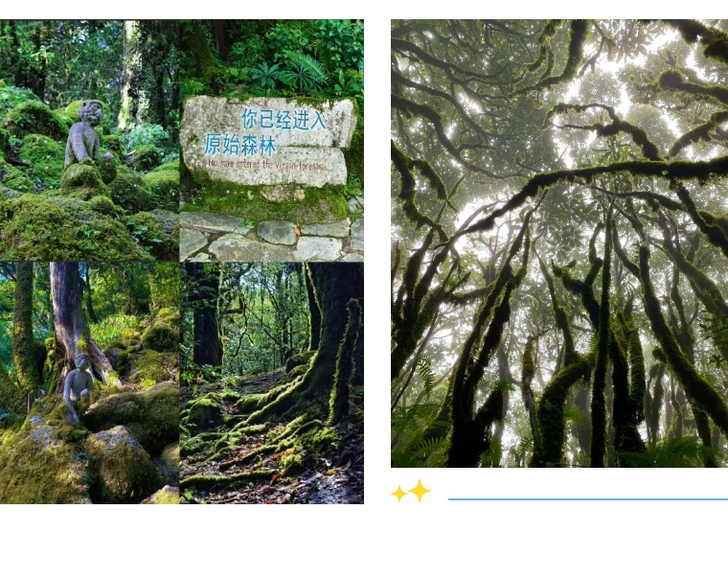The height and width of the screenshot is (579, 728).
Task: Click the red English text on the sign
Action: 265,165
